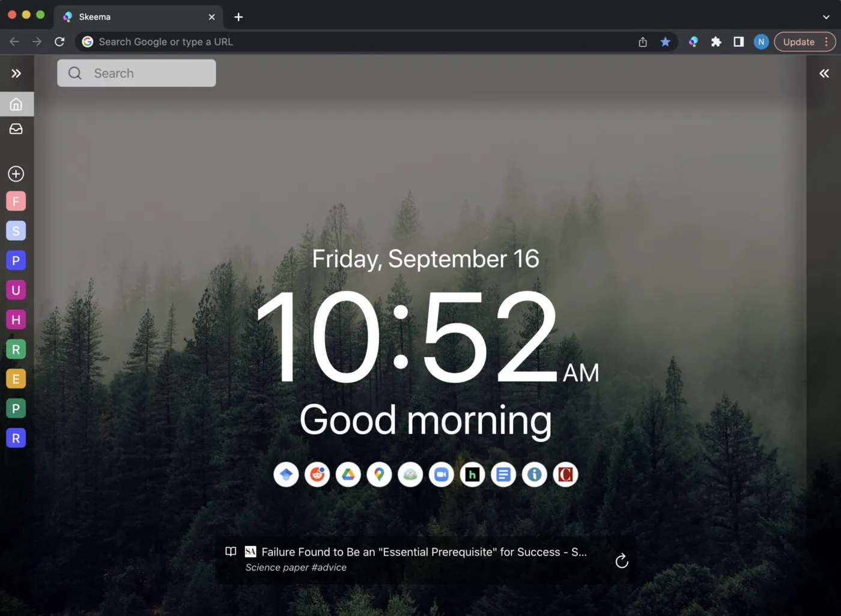
Task: Open the Google Drive shortcut
Action: coord(348,474)
